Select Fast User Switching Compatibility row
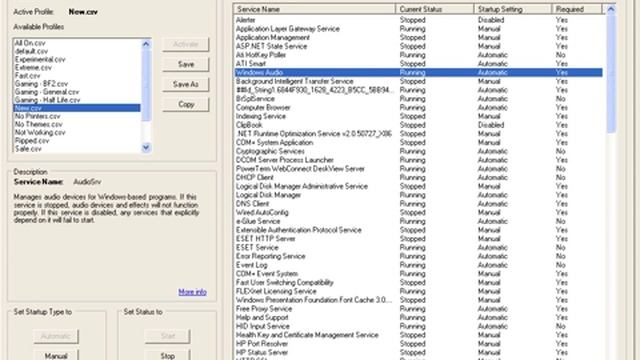The height and width of the screenshot is (360, 640). (x=418, y=282)
